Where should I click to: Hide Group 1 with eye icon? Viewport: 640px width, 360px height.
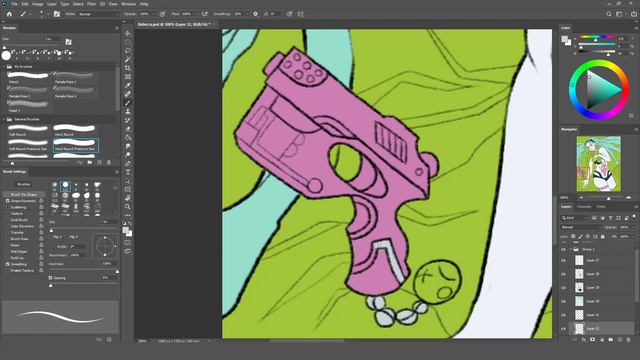tap(564, 249)
